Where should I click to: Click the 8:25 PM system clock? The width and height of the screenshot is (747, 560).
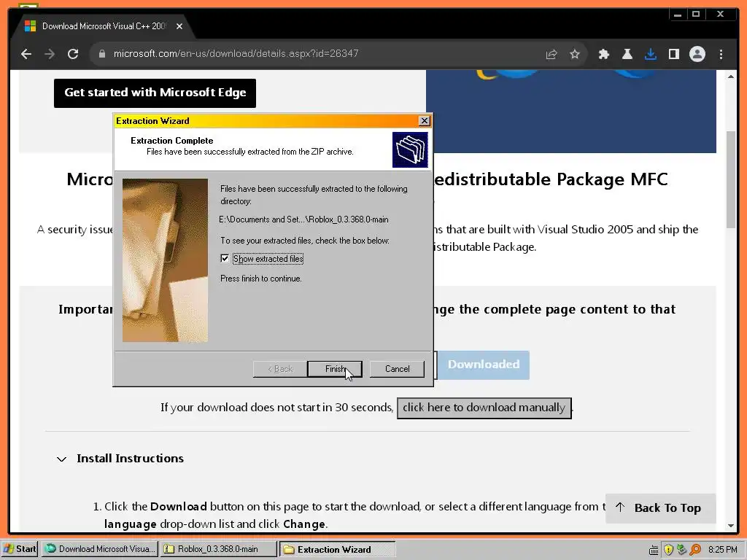click(x=722, y=550)
